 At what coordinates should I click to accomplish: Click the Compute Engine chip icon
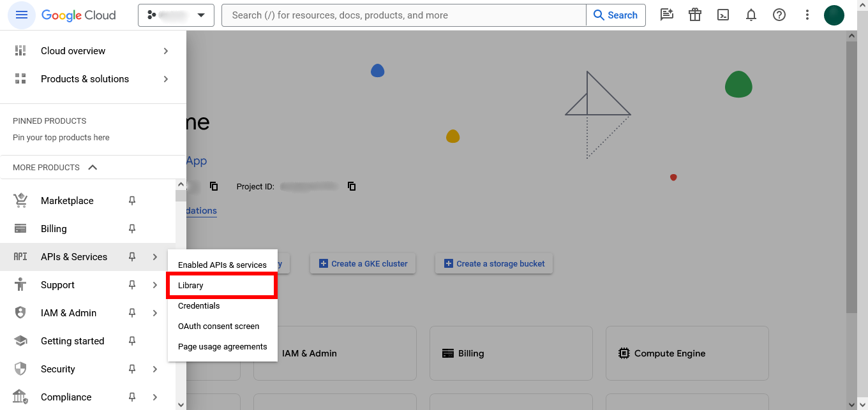point(624,353)
